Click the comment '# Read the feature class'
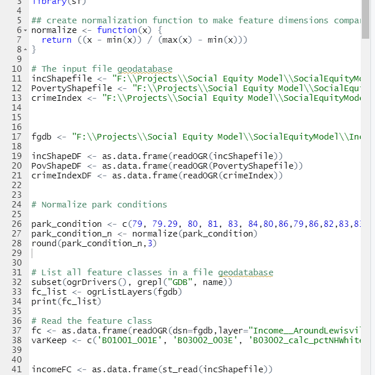375x375 pixels. [x=92, y=321]
